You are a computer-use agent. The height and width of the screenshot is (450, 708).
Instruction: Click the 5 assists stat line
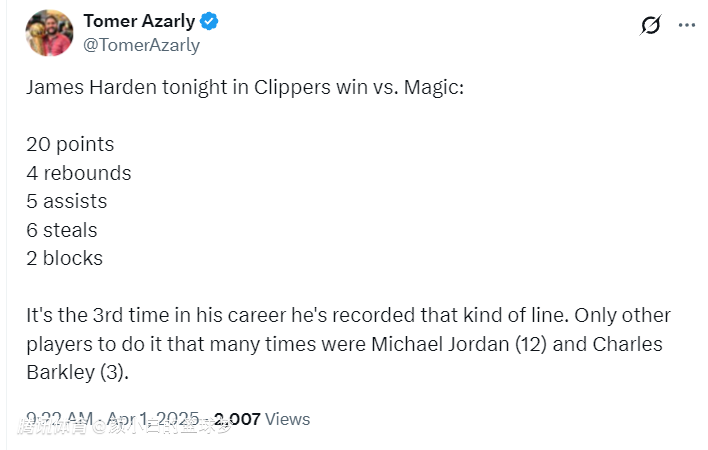[x=67, y=201]
